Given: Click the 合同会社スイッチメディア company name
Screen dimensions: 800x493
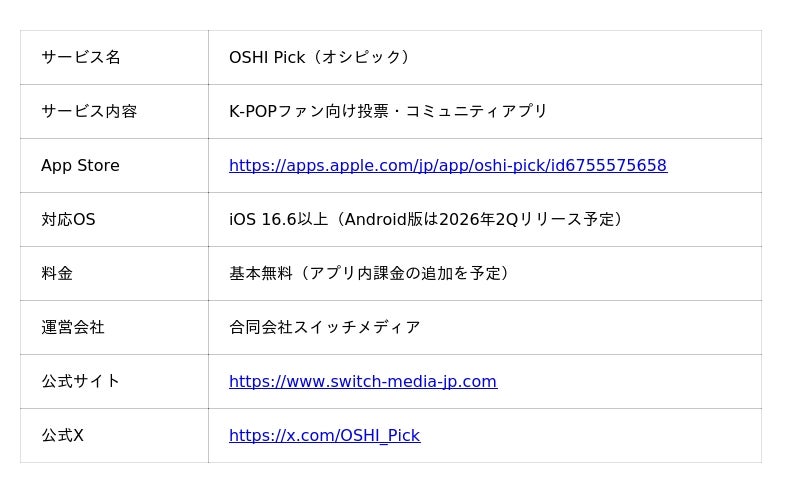Looking at the screenshot, I should (x=324, y=328).
